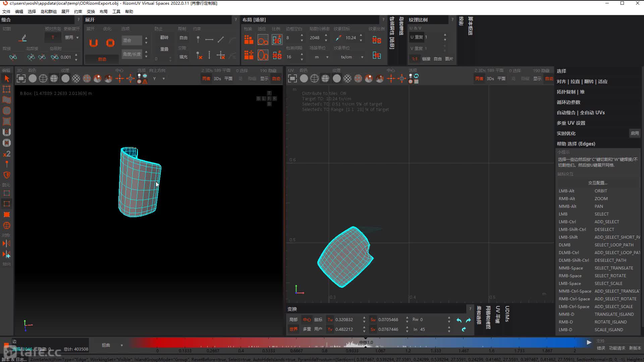Click the blue redo arrow in 变换 panel

468,320
